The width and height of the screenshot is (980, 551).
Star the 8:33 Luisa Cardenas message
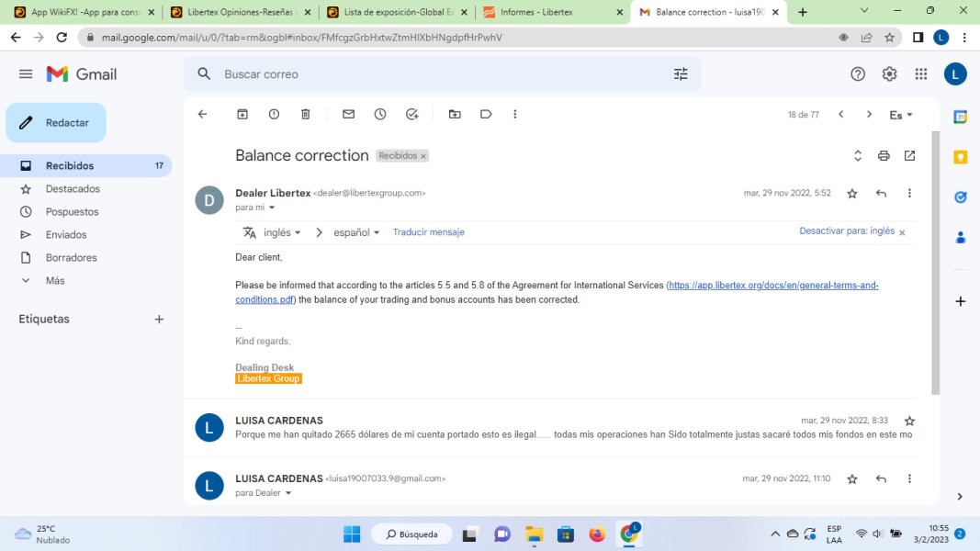909,422
